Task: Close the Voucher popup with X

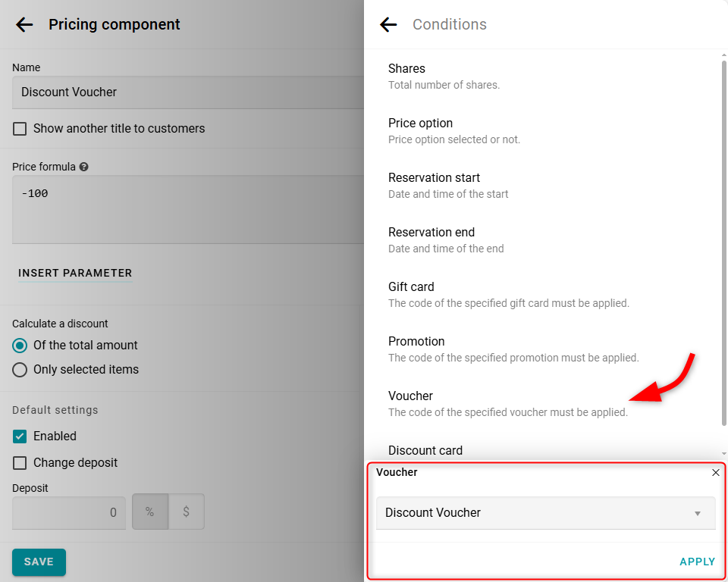Action: (716, 472)
